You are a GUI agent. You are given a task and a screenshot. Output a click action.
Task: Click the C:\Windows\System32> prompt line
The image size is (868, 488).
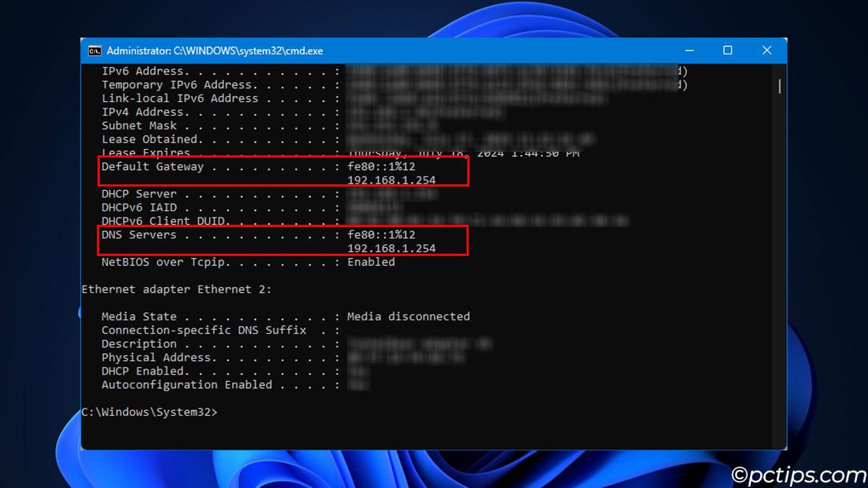[x=149, y=412]
